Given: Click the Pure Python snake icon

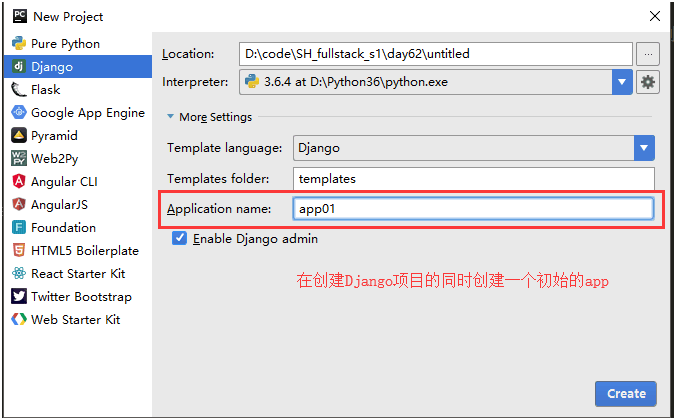Looking at the screenshot, I should [x=19, y=44].
